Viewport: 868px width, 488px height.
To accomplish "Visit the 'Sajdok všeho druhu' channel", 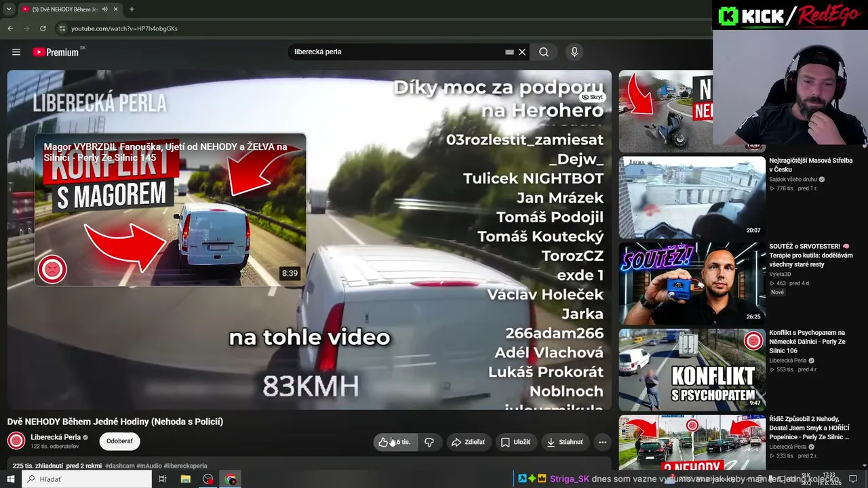I will (x=793, y=180).
